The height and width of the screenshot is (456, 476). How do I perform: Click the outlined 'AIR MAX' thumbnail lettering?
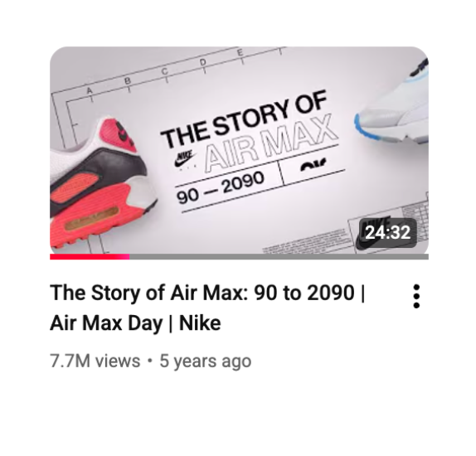click(x=271, y=143)
